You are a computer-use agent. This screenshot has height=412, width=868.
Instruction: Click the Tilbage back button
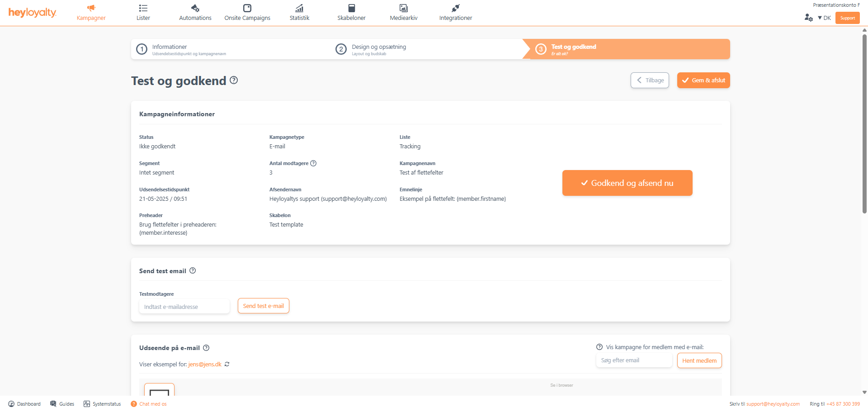pyautogui.click(x=650, y=81)
